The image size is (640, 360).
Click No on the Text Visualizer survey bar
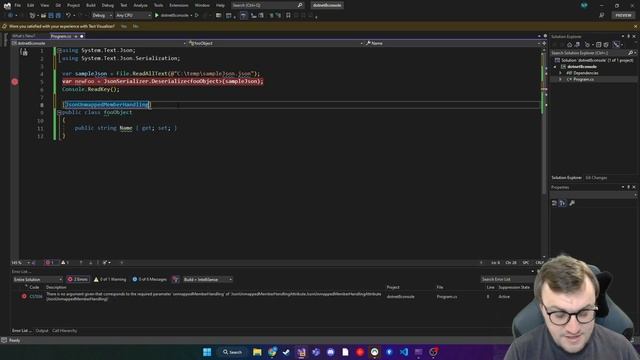[136, 26]
